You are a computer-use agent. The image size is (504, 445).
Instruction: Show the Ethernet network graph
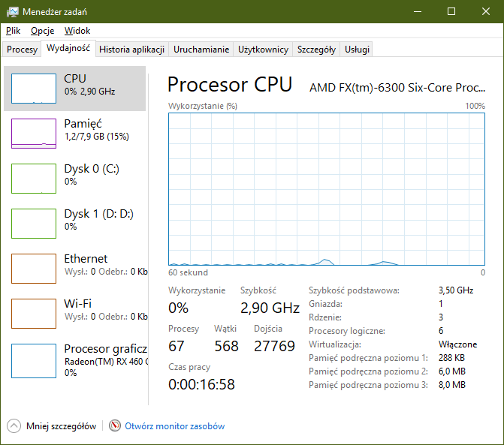pyautogui.click(x=34, y=269)
